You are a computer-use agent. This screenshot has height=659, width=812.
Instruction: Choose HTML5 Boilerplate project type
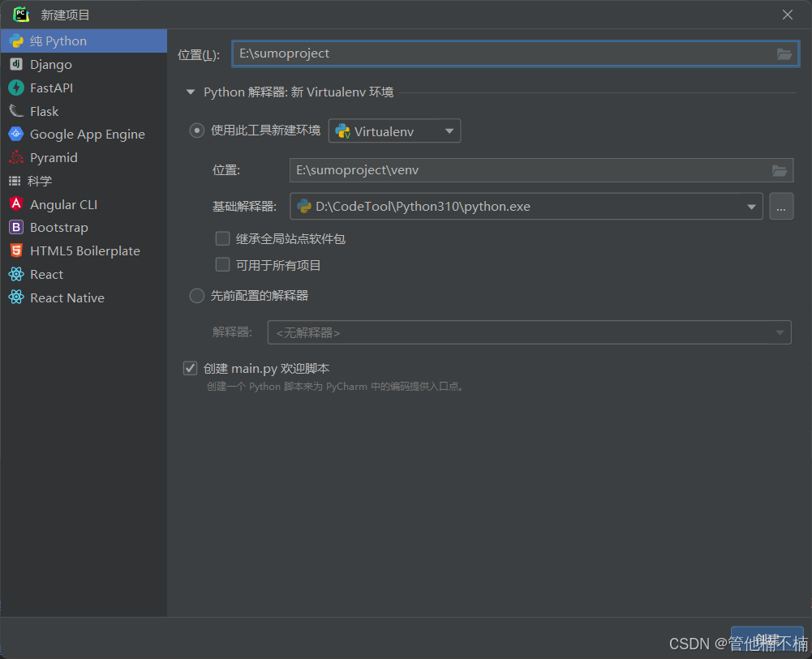coord(84,250)
